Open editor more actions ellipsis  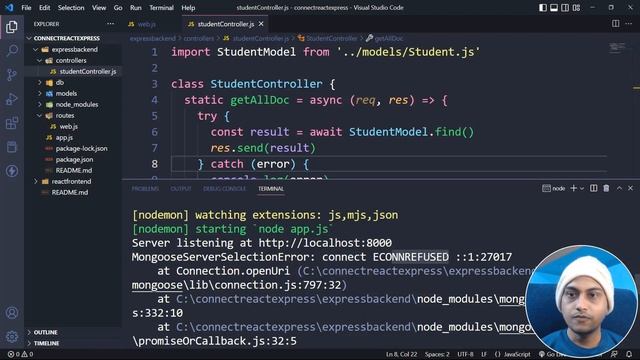[x=629, y=24]
